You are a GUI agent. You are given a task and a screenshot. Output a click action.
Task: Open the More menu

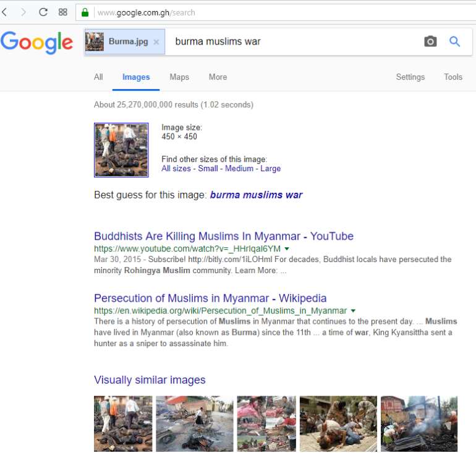click(x=218, y=77)
